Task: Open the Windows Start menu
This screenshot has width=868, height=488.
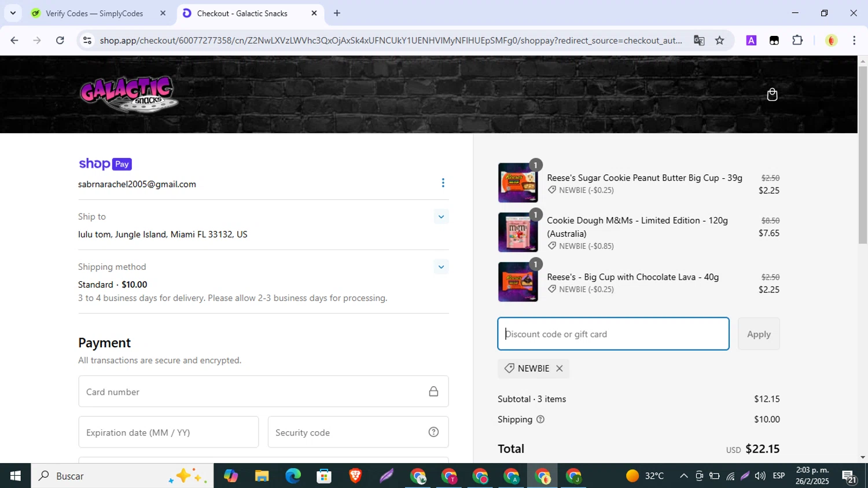Action: 15,476
